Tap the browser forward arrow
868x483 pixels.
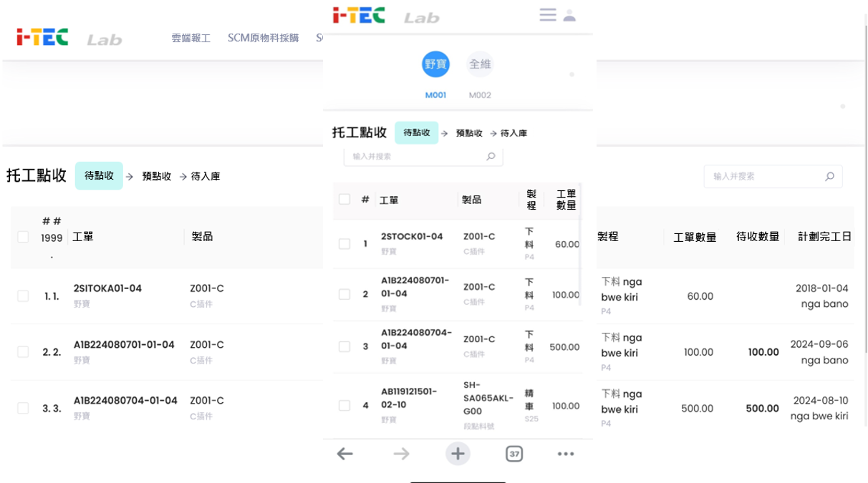pos(401,454)
